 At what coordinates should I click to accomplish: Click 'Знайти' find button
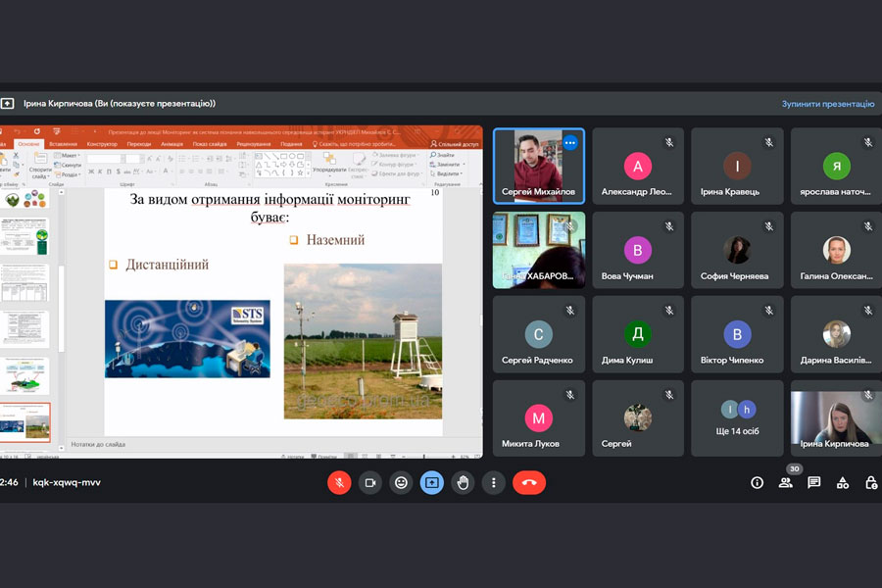coord(442,155)
